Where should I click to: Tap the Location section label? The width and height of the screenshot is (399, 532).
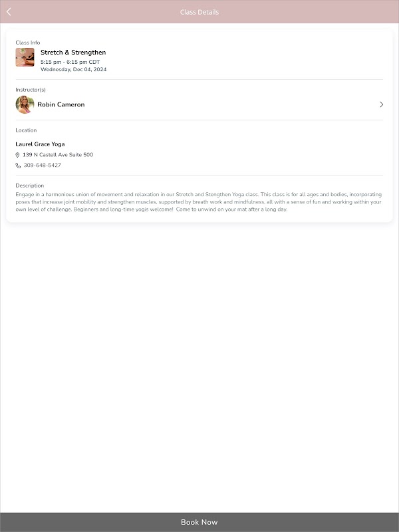[26, 130]
